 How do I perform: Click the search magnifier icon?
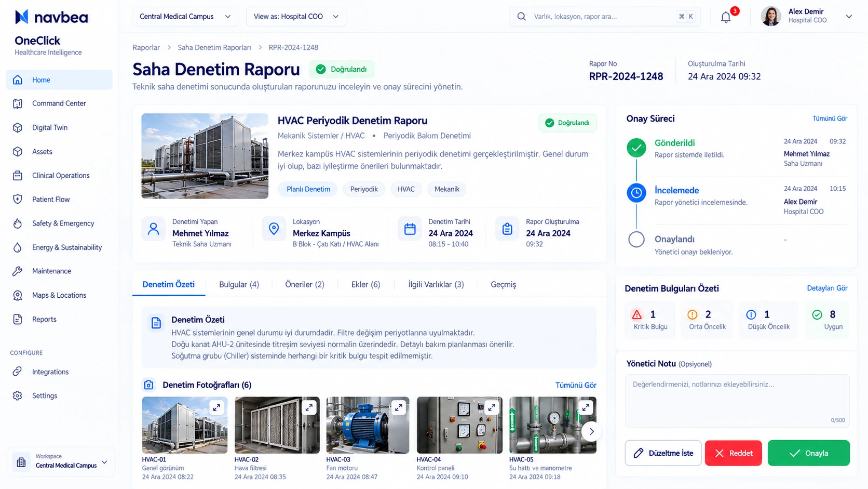click(521, 17)
